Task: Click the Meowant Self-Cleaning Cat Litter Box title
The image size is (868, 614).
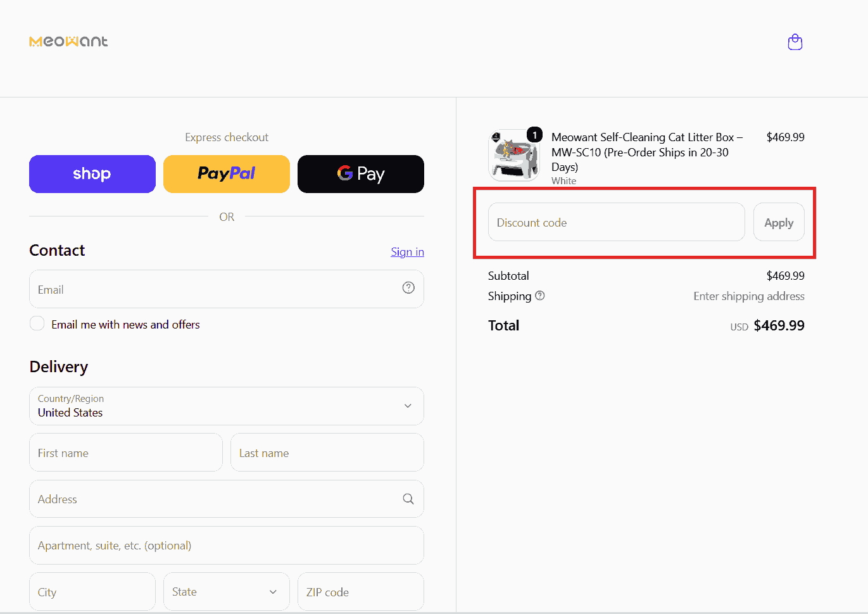Action: click(x=647, y=152)
